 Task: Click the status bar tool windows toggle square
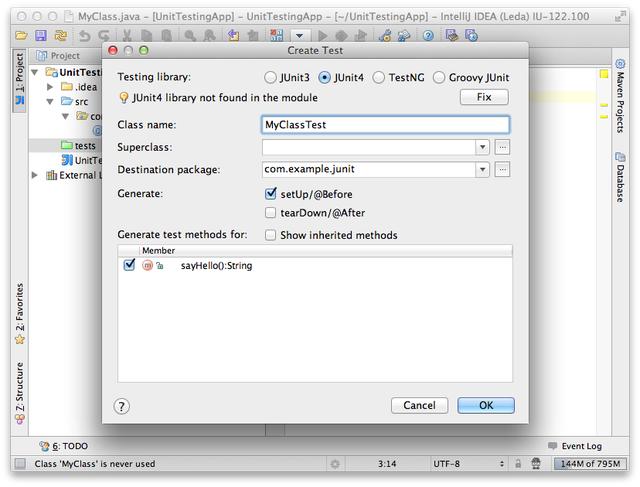(20, 464)
